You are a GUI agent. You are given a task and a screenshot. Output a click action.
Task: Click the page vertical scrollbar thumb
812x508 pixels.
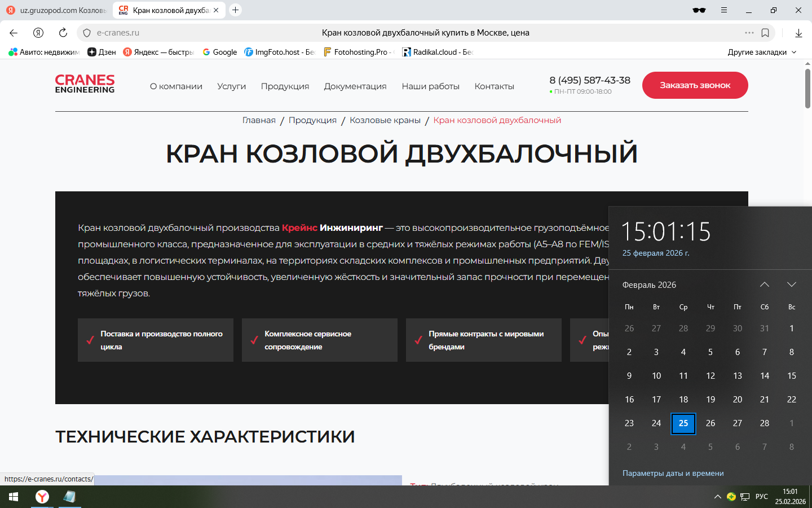pos(807,87)
